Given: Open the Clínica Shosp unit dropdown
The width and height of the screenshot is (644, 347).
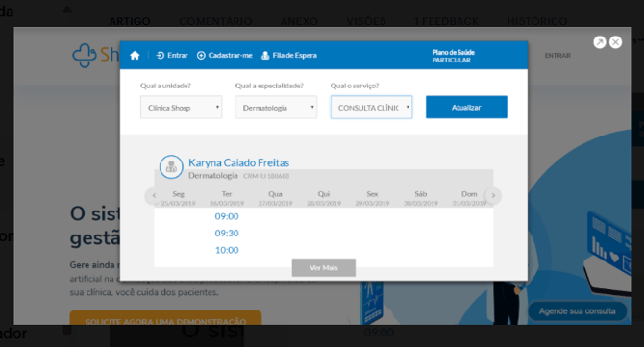Looking at the screenshot, I should [x=181, y=108].
